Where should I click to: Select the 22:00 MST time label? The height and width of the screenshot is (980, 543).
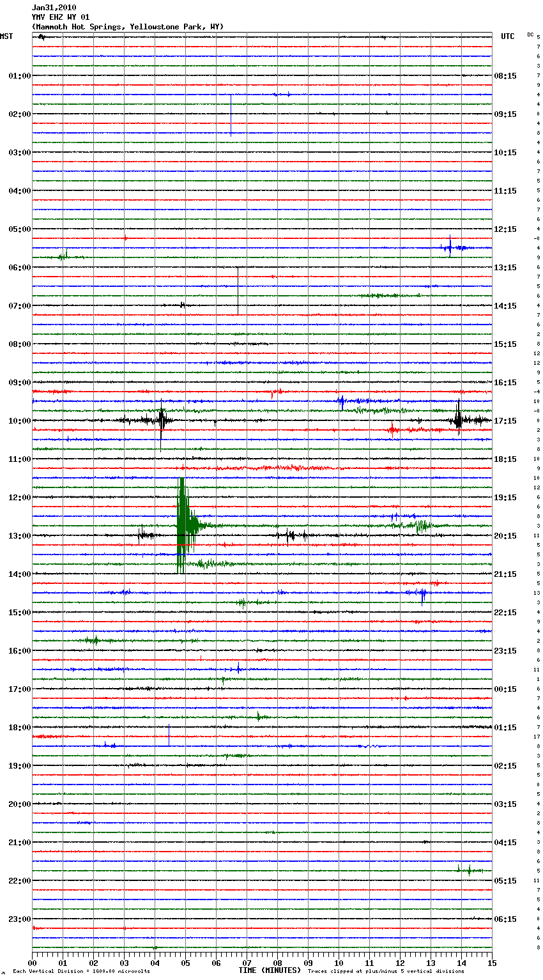click(20, 881)
